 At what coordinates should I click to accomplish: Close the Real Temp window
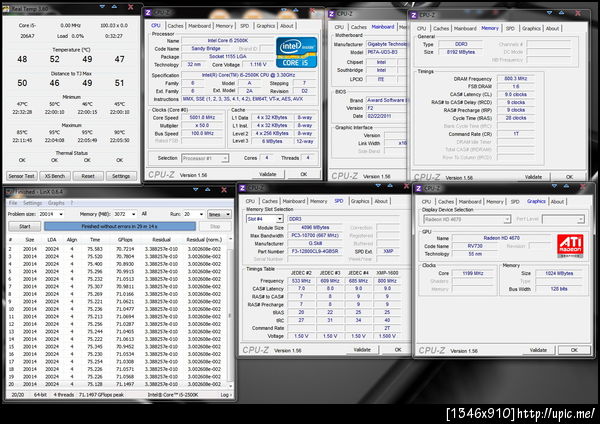coord(130,7)
